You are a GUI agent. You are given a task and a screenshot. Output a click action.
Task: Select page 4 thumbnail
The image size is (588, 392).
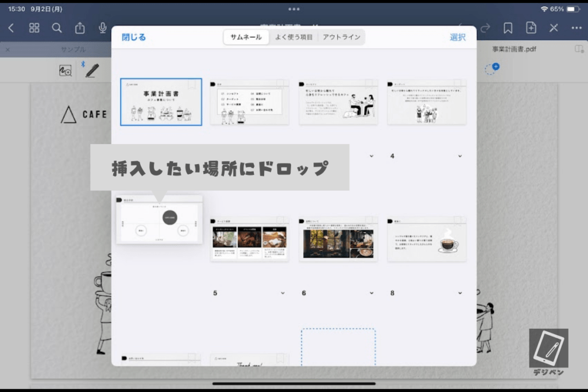click(x=427, y=102)
